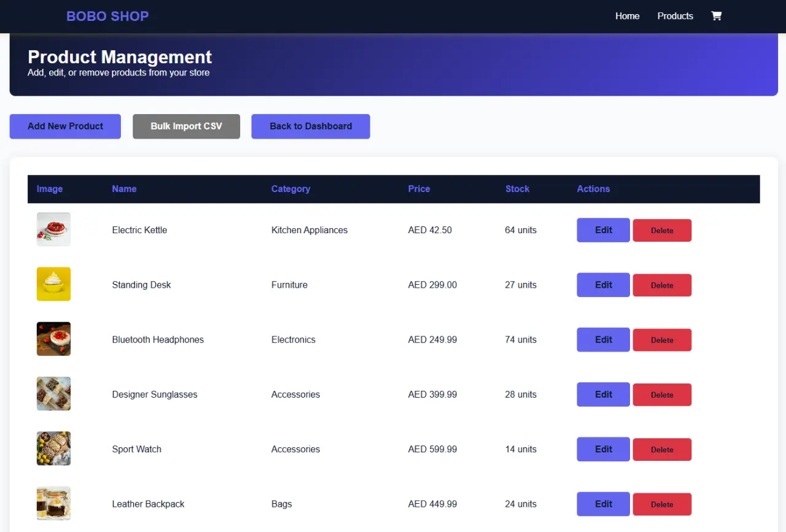Click the AED 399.99 price
This screenshot has height=532, width=786.
pos(432,395)
